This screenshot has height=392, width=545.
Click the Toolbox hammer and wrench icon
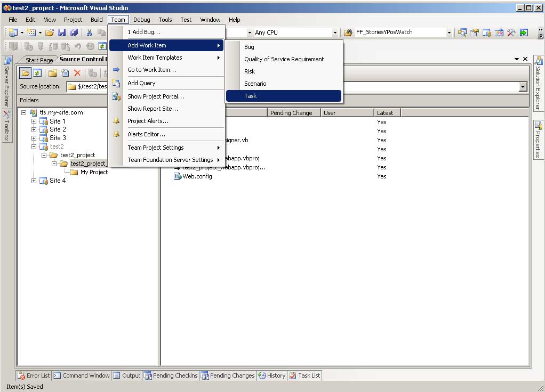pyautogui.click(x=511, y=32)
